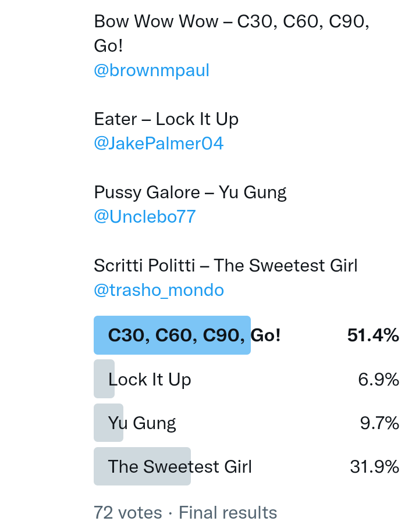Click the 51.4% winning result percentage

[372, 335]
